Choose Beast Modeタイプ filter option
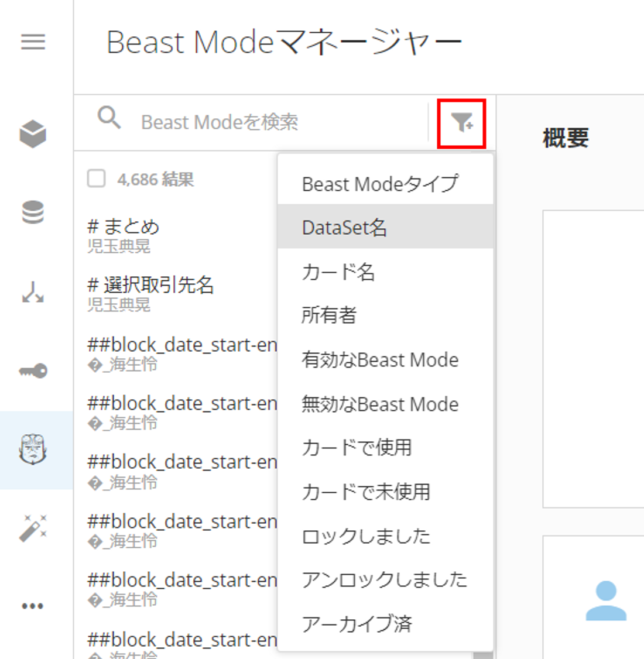The height and width of the screenshot is (659, 644). coord(385,184)
